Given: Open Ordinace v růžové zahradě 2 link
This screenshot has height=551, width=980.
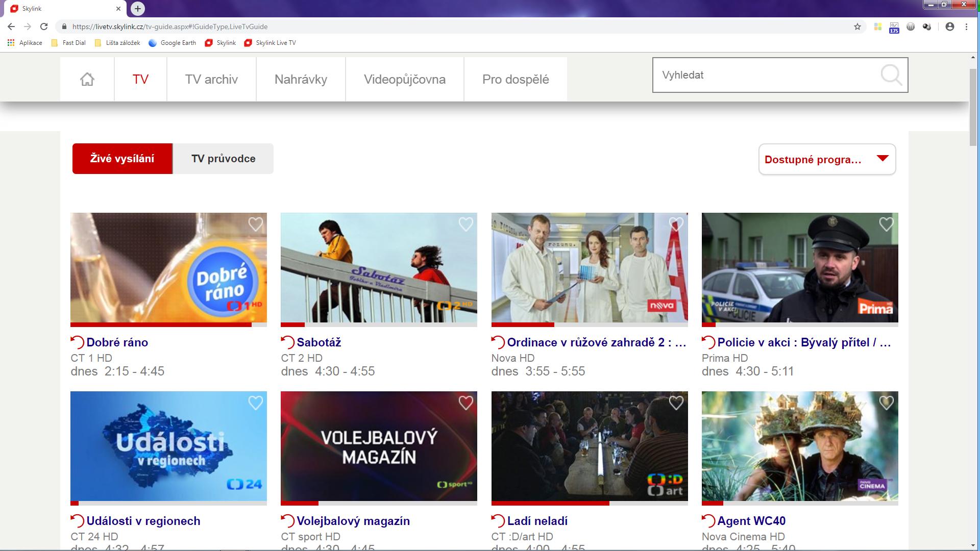Looking at the screenshot, I should pyautogui.click(x=597, y=342).
